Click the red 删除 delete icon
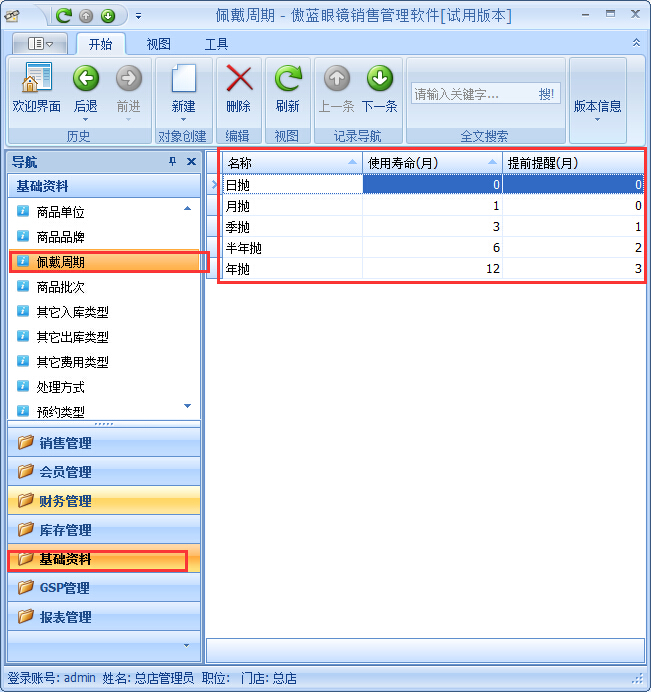 (238, 79)
